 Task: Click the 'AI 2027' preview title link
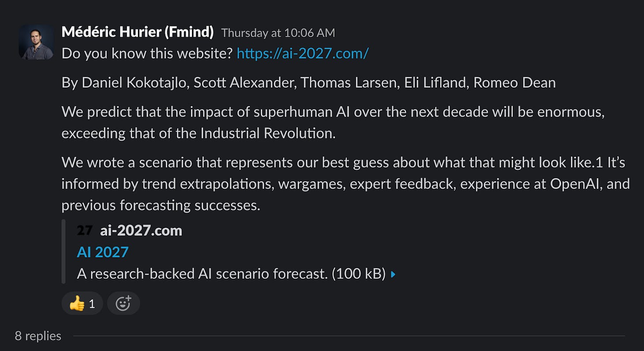102,252
